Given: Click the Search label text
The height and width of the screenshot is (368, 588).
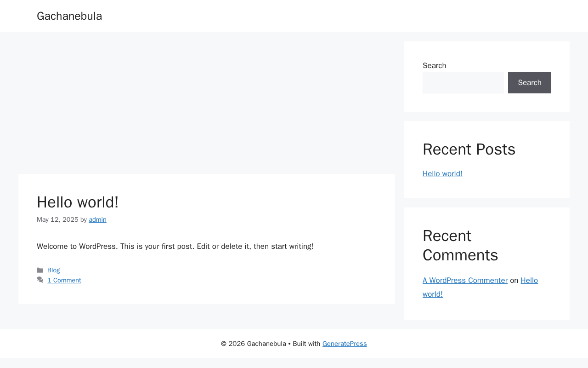Looking at the screenshot, I should (x=434, y=66).
